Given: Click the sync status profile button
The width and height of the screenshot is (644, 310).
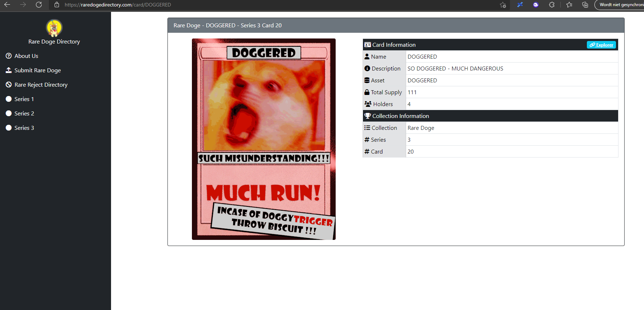Looking at the screenshot, I should click(620, 5).
